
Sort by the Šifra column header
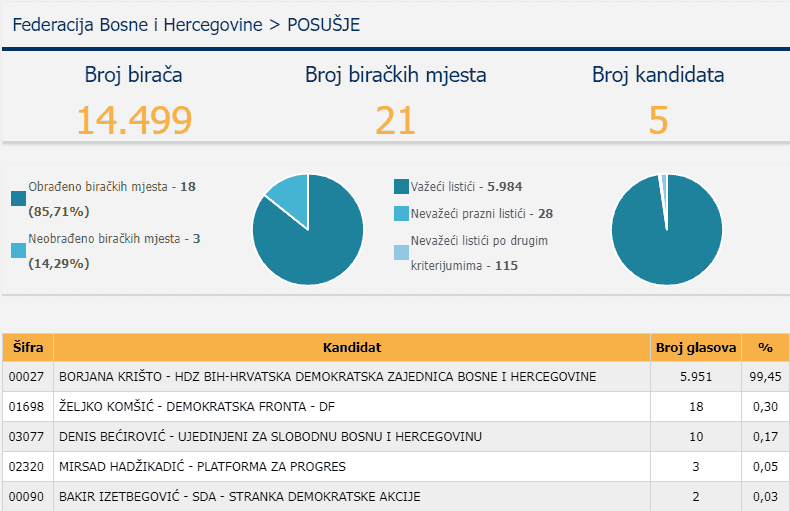pos(28,347)
